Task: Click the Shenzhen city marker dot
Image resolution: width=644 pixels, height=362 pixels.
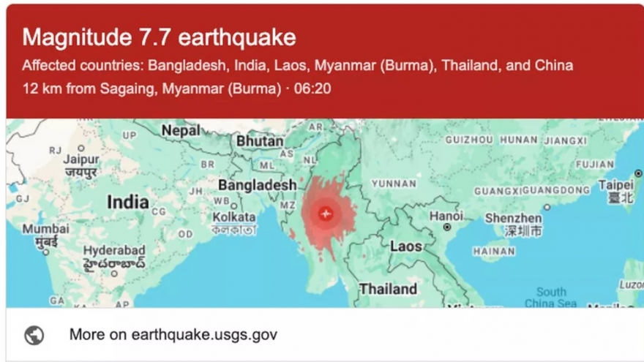Action: click(547, 207)
